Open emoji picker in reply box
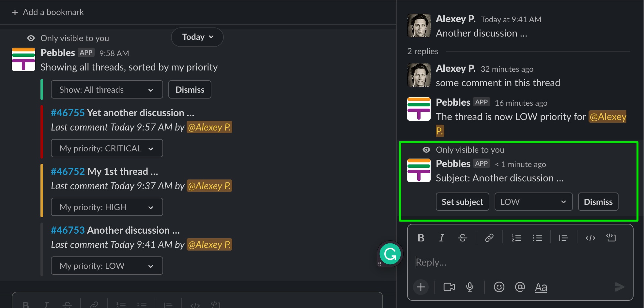 point(499,287)
